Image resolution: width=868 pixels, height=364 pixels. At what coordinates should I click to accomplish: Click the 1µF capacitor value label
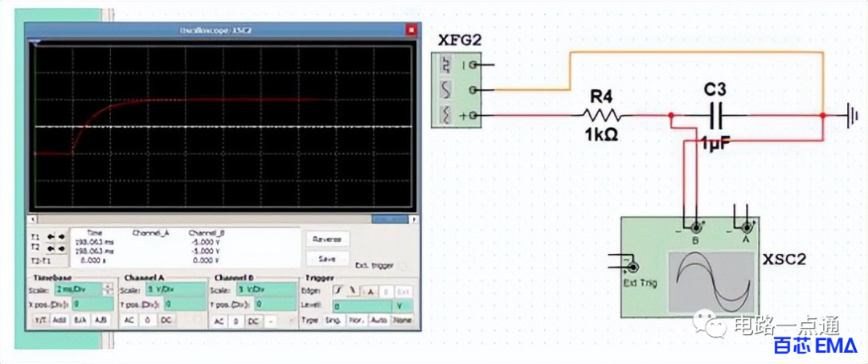click(x=715, y=141)
